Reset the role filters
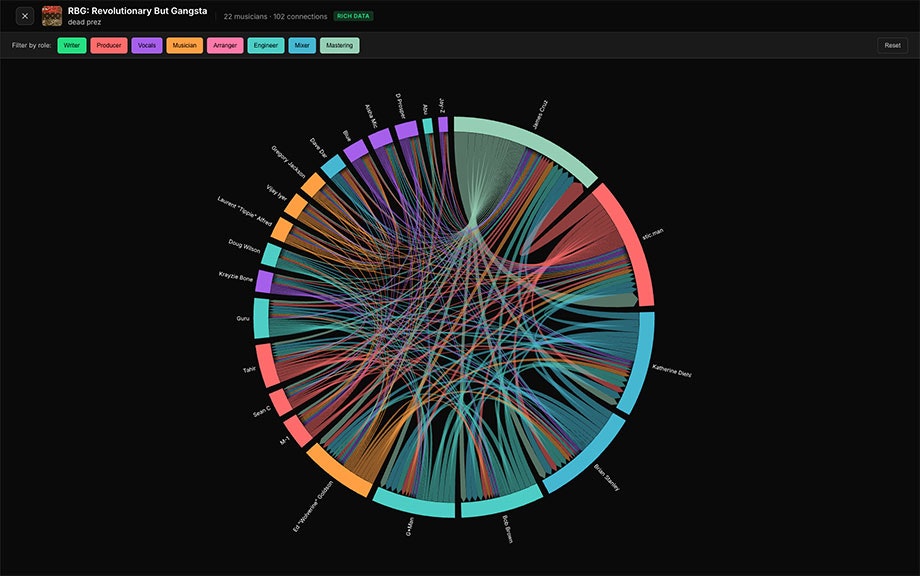 (x=892, y=45)
